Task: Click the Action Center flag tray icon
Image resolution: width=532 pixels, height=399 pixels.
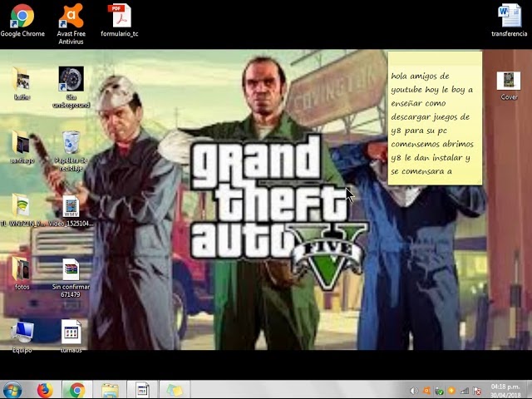Action: click(477, 391)
